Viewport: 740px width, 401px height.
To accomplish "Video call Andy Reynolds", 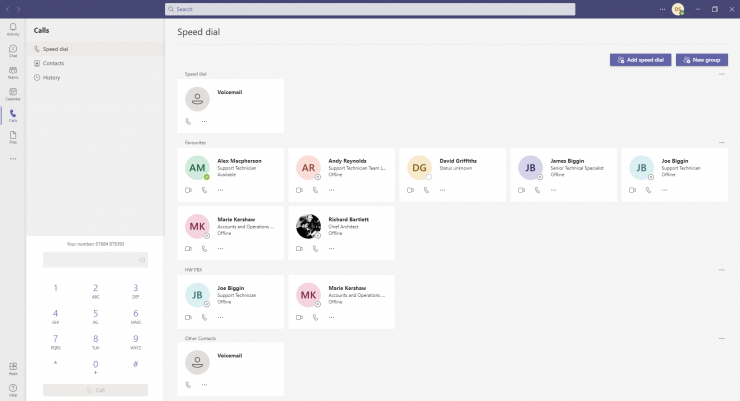I will click(x=299, y=190).
